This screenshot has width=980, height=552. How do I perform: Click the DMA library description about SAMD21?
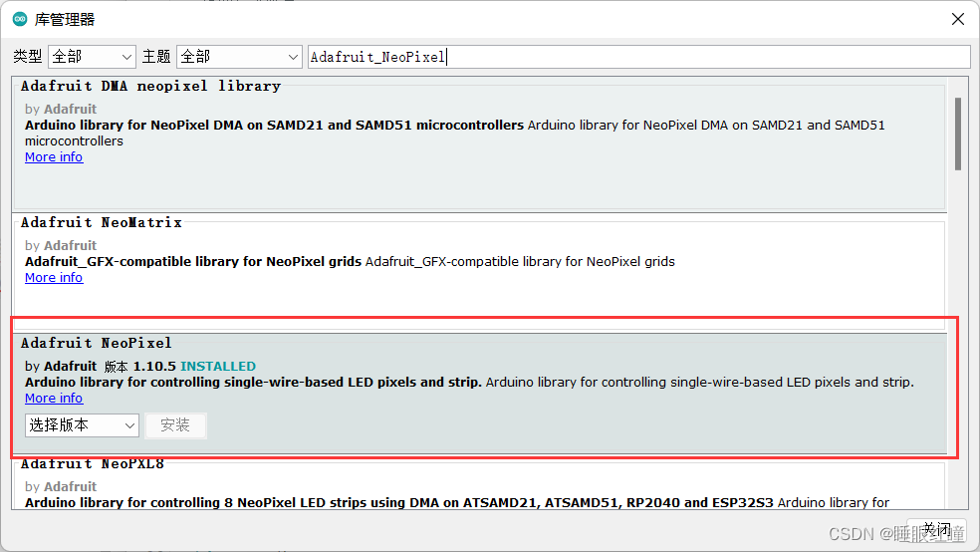tap(455, 133)
